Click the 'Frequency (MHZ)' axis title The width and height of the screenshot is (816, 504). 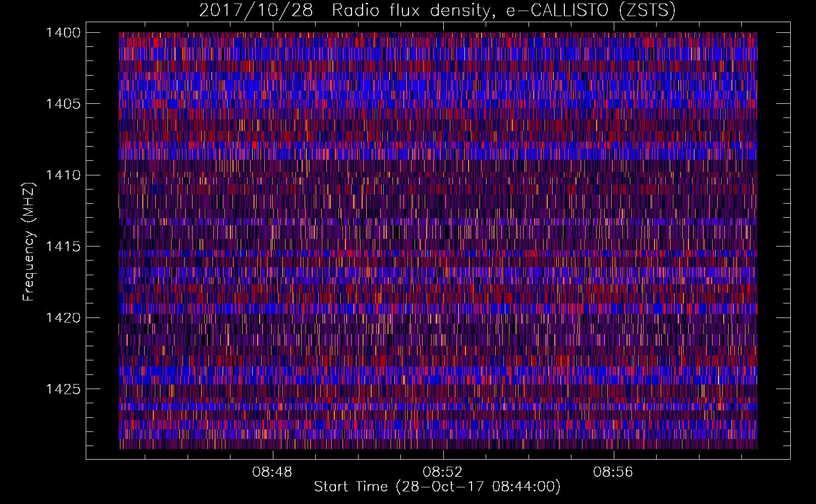pos(29,241)
